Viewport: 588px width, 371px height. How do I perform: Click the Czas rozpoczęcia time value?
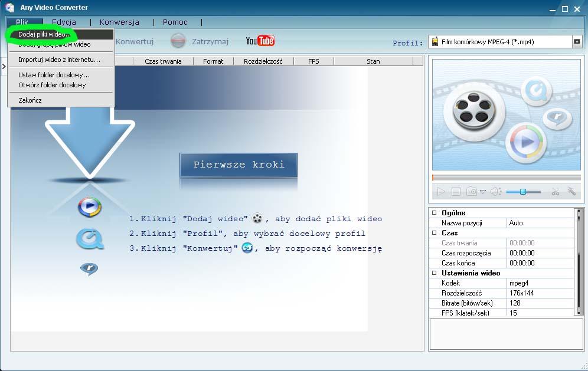pos(540,253)
